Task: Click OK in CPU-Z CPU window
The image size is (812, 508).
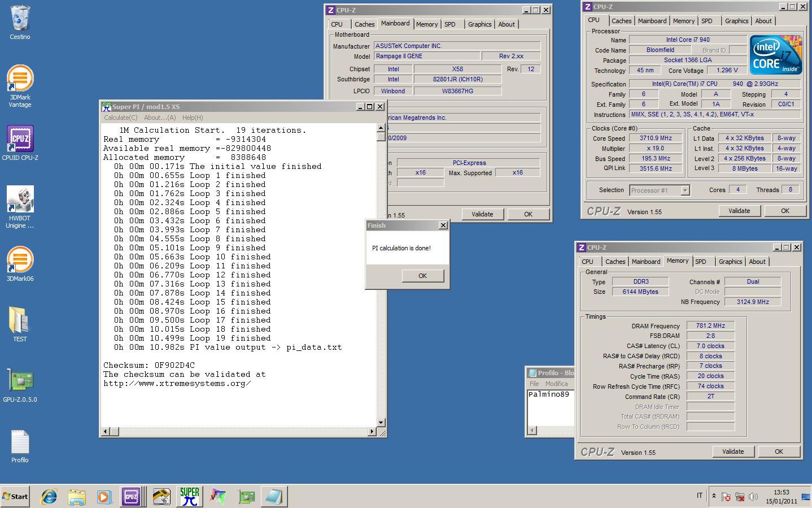Action: (785, 211)
